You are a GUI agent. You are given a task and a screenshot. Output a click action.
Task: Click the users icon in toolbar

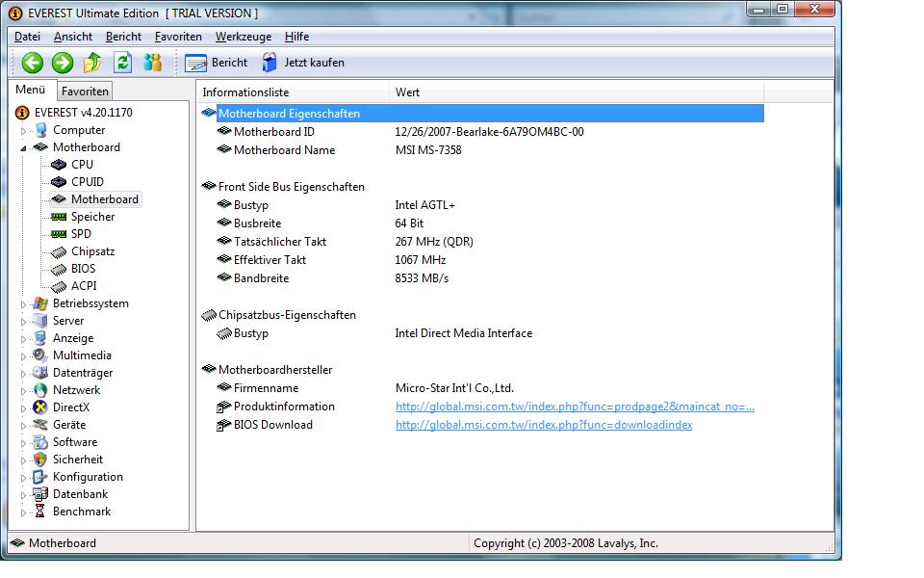(153, 63)
